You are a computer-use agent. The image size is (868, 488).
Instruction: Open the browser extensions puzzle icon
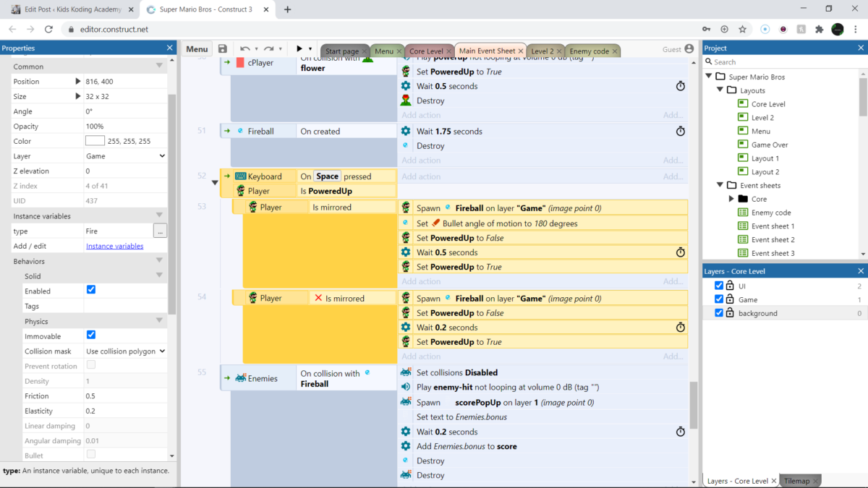pos(819,29)
